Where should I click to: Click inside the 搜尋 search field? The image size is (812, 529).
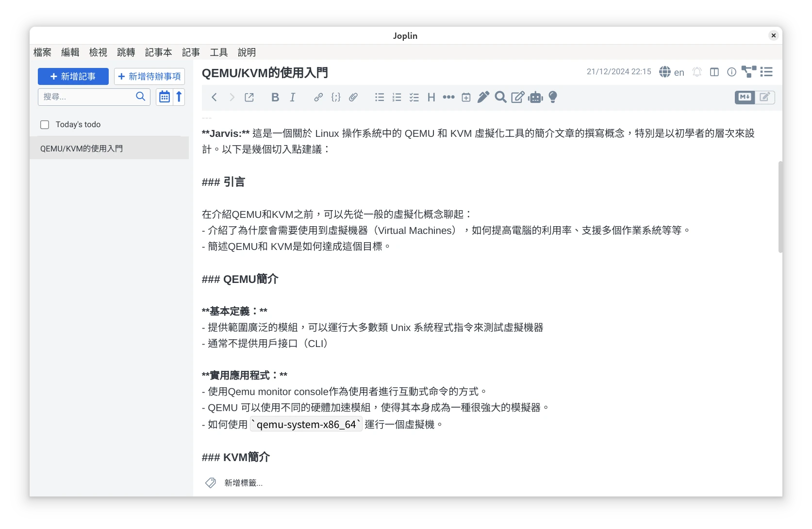(87, 97)
